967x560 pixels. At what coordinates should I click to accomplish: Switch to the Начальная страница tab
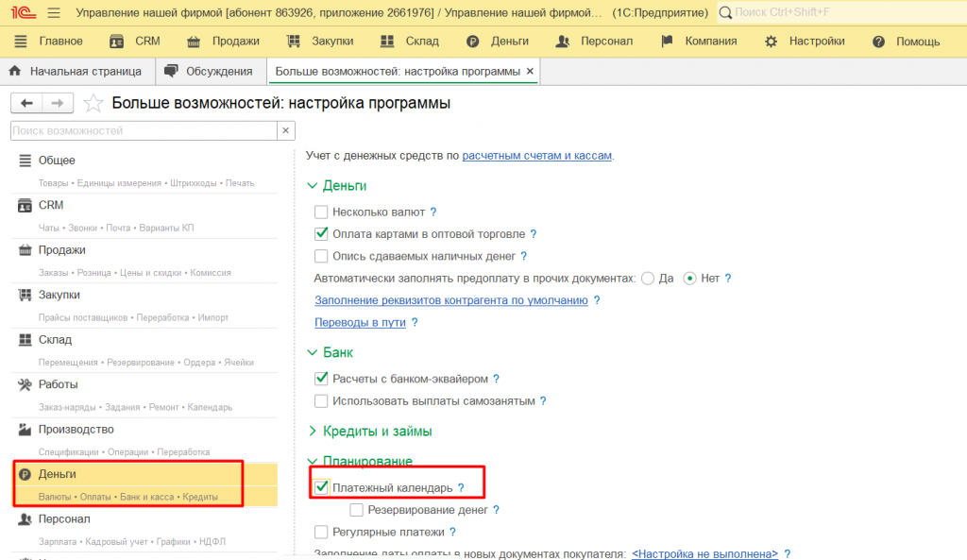point(76,72)
